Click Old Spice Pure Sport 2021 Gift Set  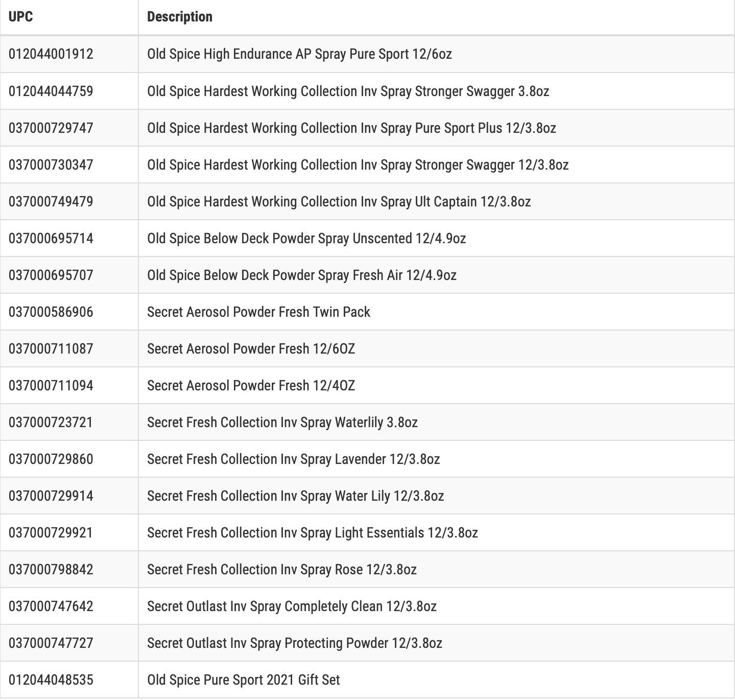pyautogui.click(x=244, y=680)
